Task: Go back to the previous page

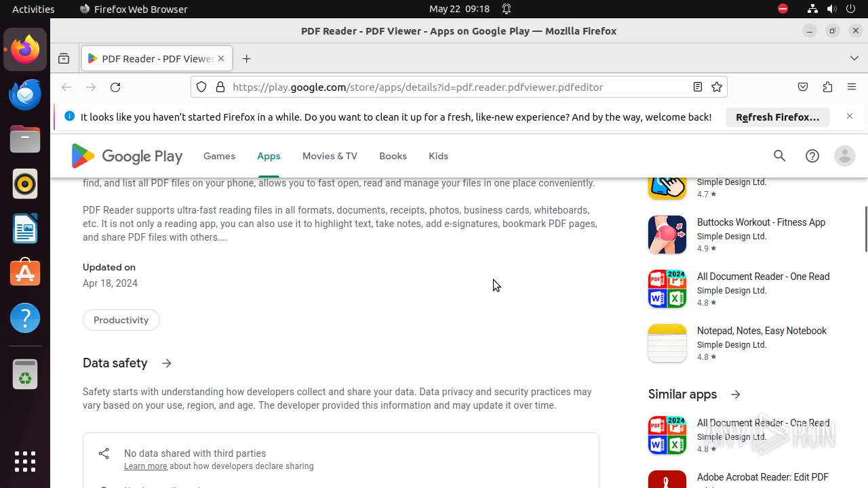Action: 66,87
